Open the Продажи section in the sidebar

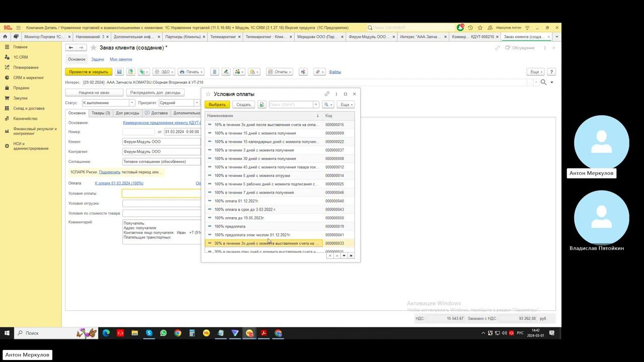21,88
